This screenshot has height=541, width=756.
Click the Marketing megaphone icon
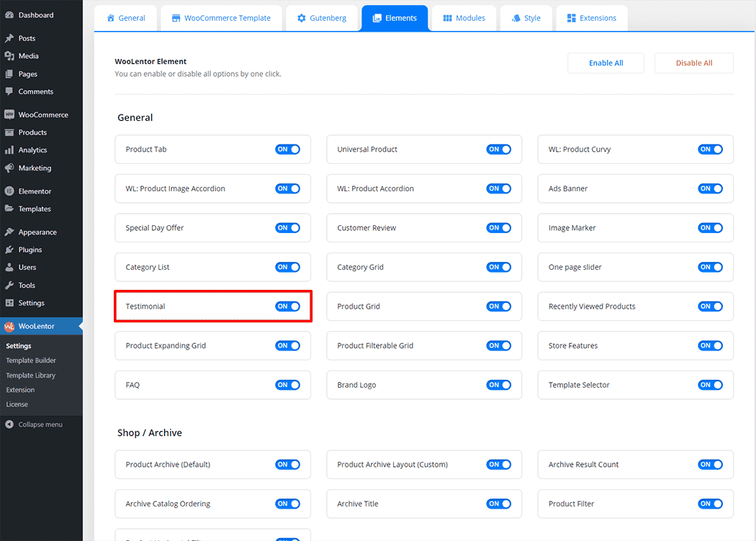tap(9, 168)
